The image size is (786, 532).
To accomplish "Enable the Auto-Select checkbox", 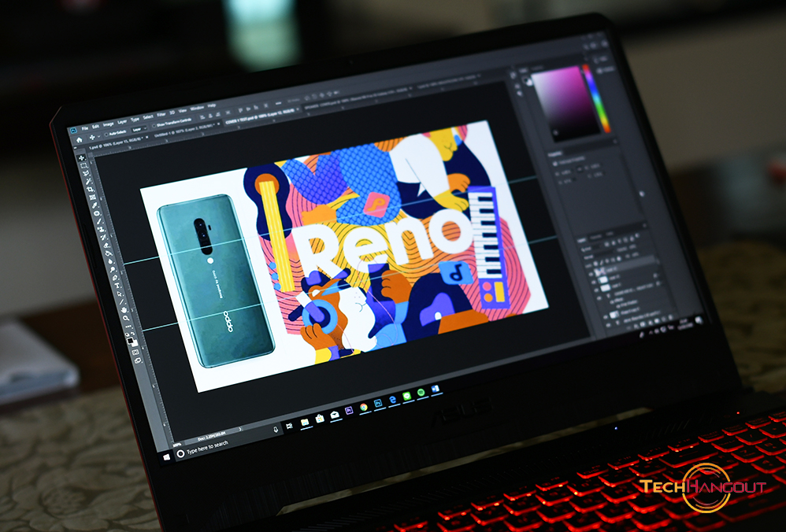I will pos(106,135).
